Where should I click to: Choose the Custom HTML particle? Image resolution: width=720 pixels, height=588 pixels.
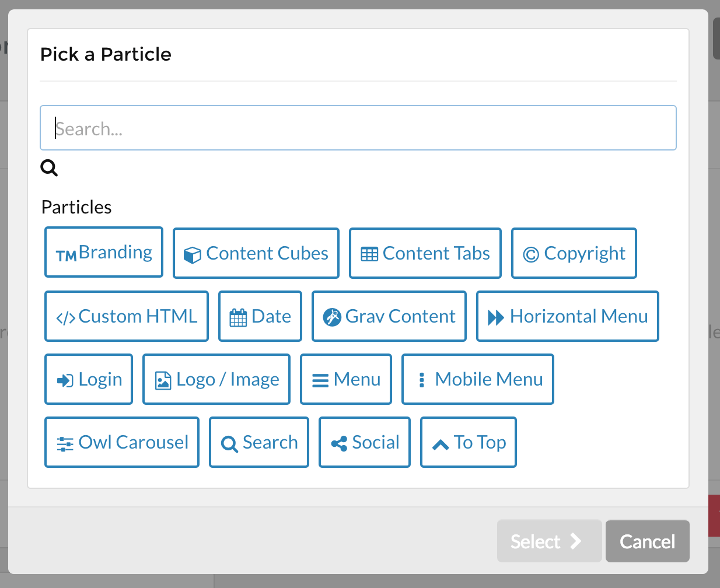tap(127, 317)
